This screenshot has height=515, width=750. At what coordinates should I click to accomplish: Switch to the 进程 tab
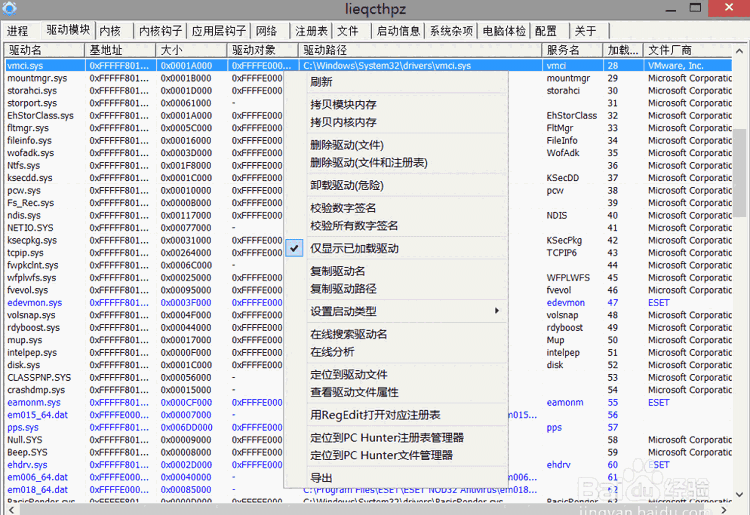(18, 31)
